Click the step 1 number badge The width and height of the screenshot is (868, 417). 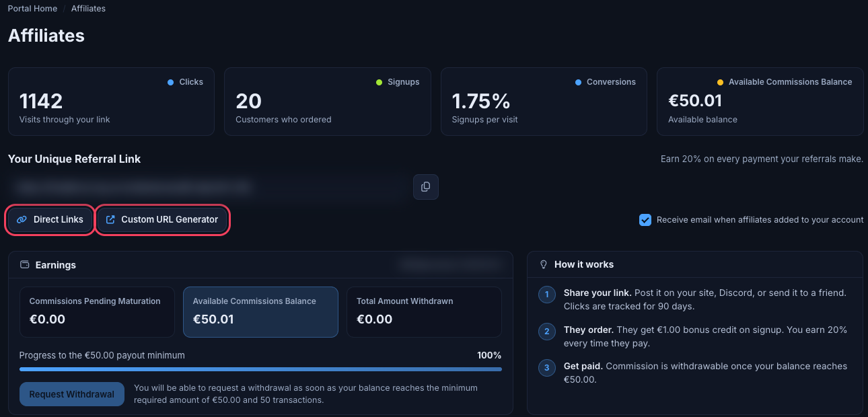click(547, 295)
